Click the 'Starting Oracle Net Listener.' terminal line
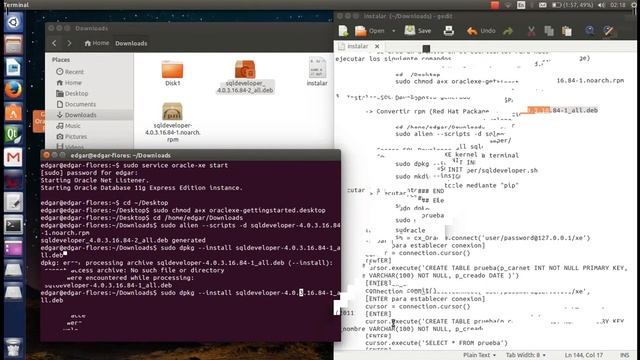 (x=95, y=180)
